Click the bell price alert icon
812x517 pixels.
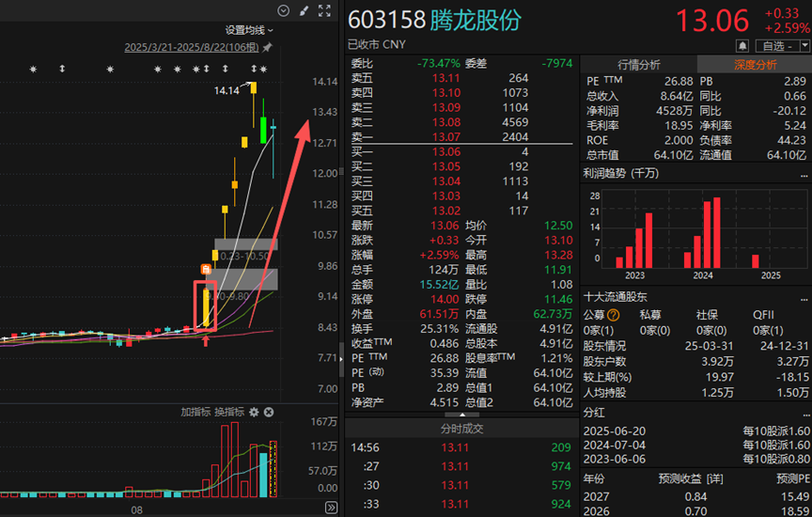coord(742,46)
